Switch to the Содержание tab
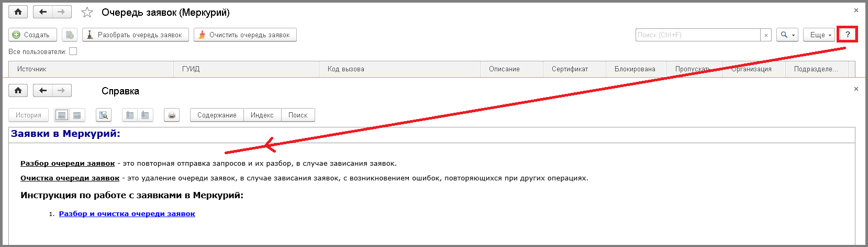 point(217,115)
